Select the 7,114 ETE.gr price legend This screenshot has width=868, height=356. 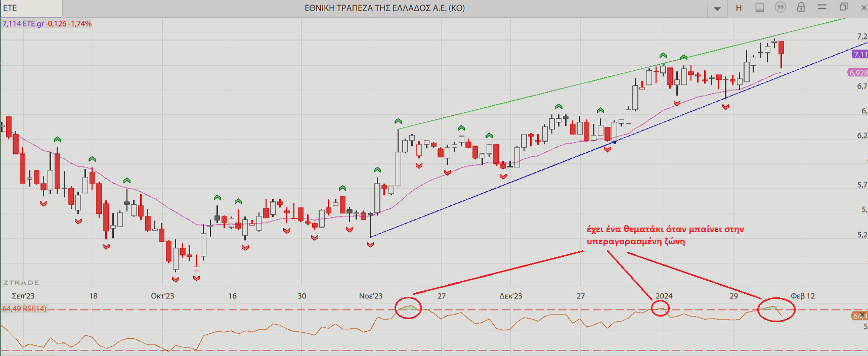(47, 24)
